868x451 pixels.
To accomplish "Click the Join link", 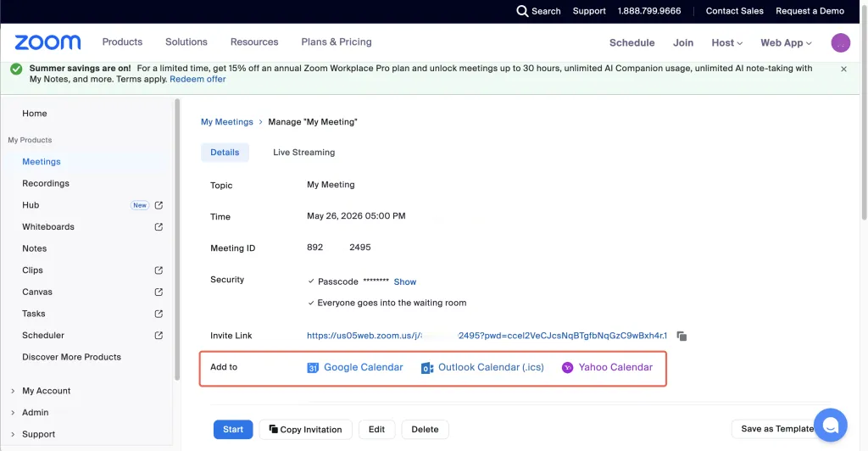I will tap(683, 42).
